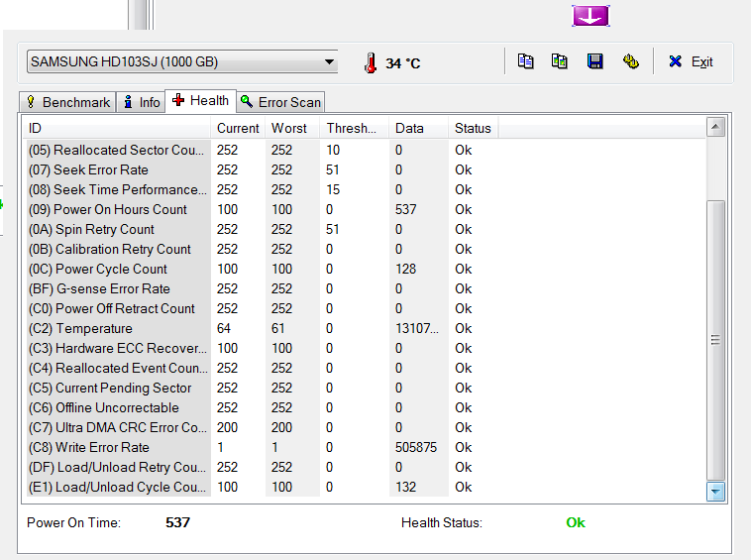The height and width of the screenshot is (560, 751).
Task: Sort by the Worst column header
Action: tap(292, 129)
